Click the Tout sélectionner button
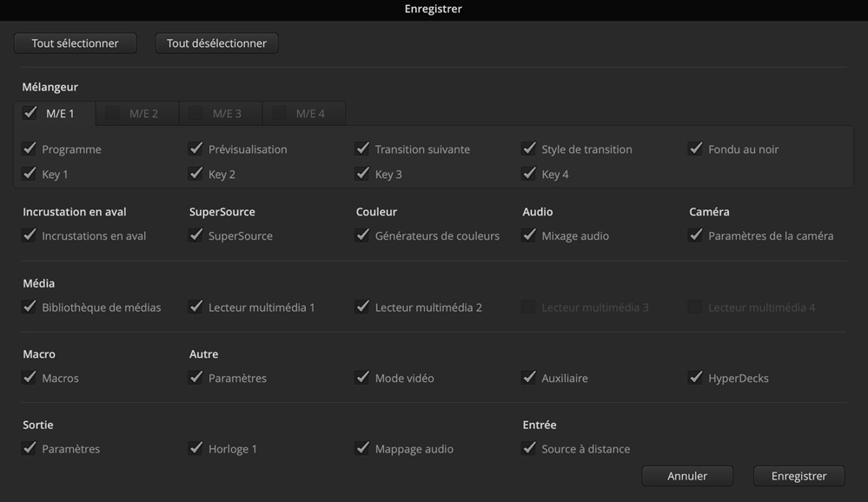868x502 pixels. [x=75, y=43]
